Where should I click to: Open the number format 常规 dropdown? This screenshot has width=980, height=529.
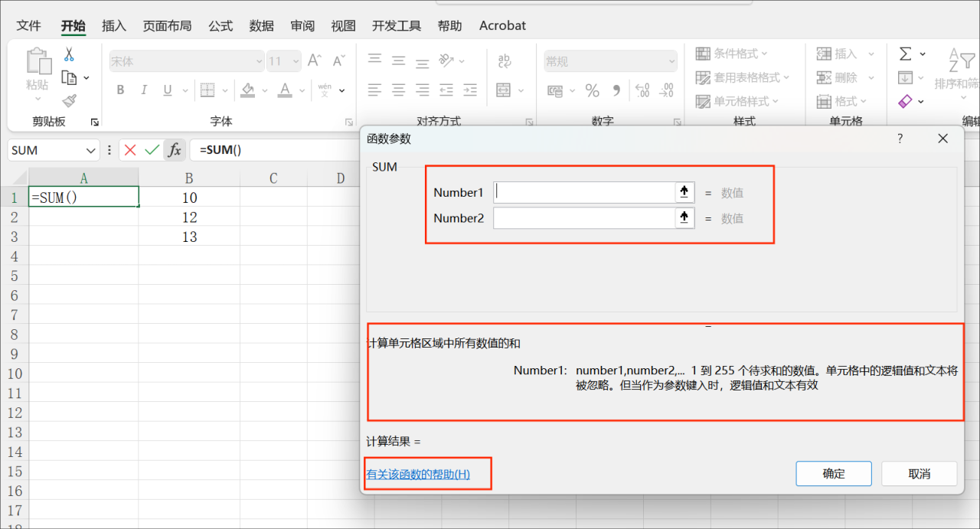pyautogui.click(x=671, y=61)
